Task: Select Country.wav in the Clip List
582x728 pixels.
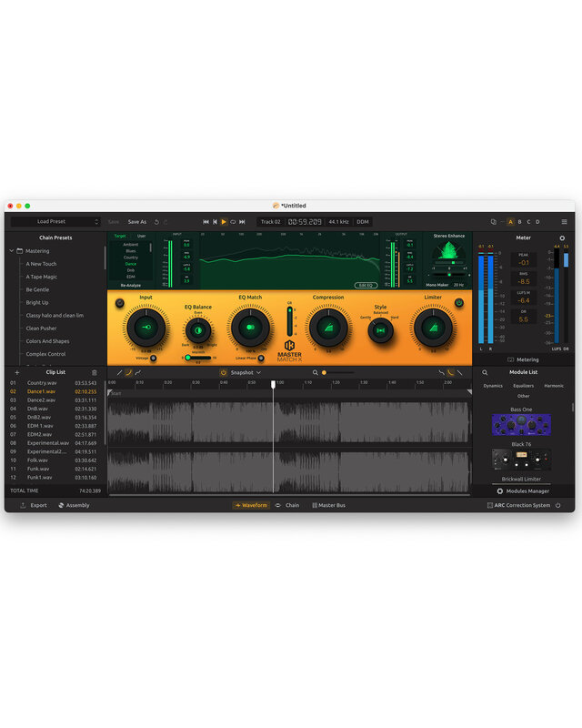Action: point(54,383)
